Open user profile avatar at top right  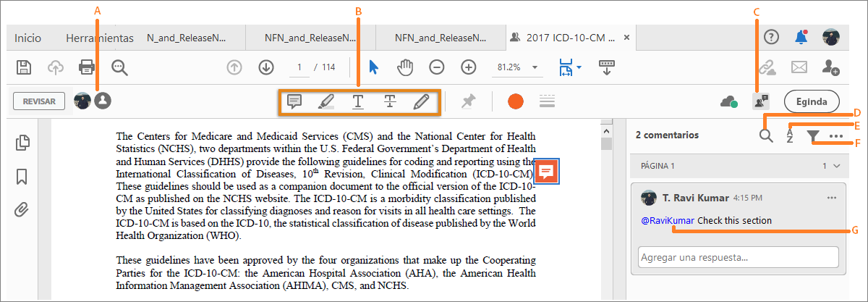click(x=831, y=38)
